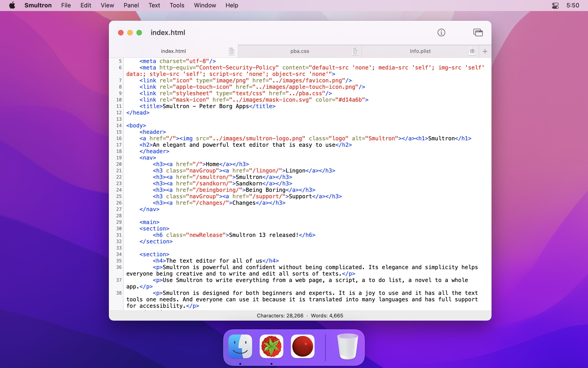Open the Text menu

point(154,5)
